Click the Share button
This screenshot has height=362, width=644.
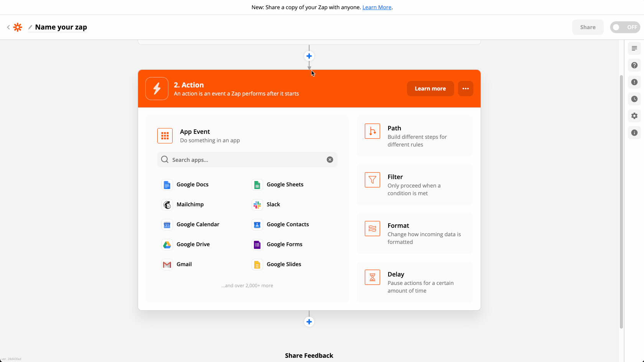[x=588, y=27]
